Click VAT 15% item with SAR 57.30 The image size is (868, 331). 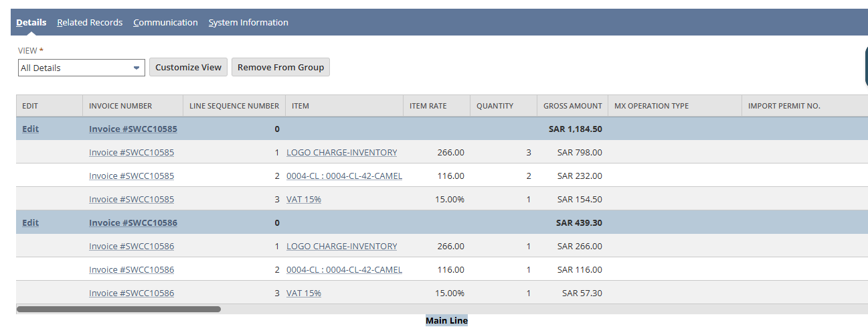(x=303, y=293)
